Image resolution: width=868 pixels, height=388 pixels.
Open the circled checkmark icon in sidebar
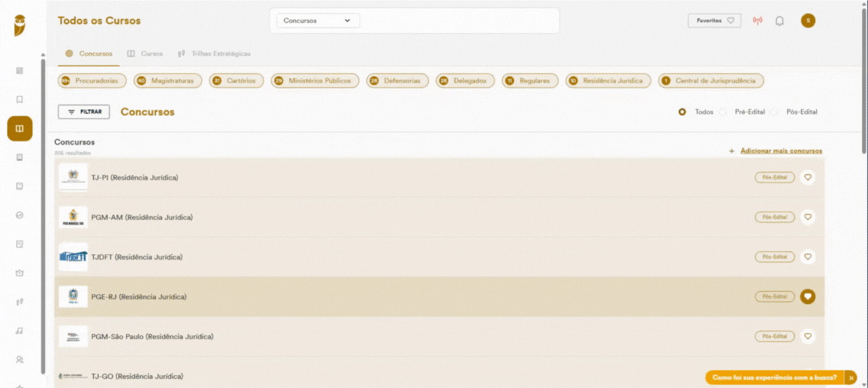tap(20, 215)
